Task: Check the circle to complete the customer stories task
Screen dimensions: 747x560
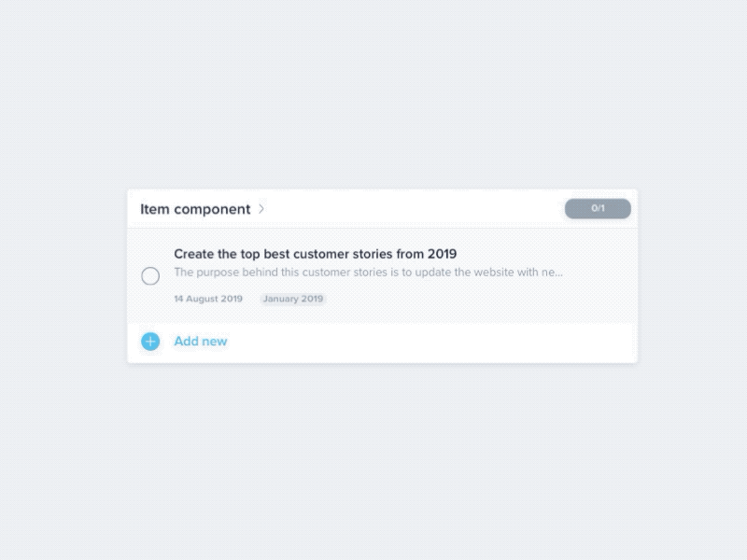Action: (150, 276)
